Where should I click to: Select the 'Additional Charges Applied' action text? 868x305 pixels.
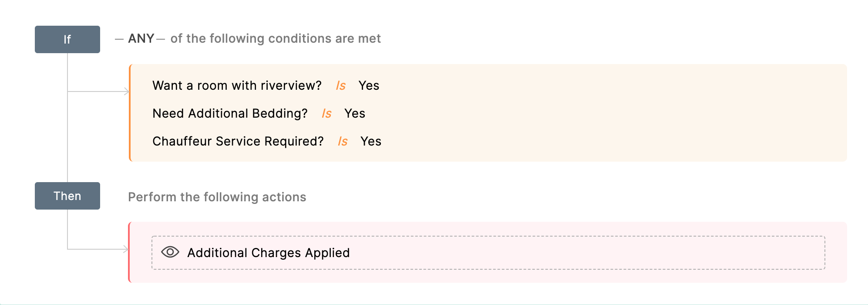(x=268, y=253)
